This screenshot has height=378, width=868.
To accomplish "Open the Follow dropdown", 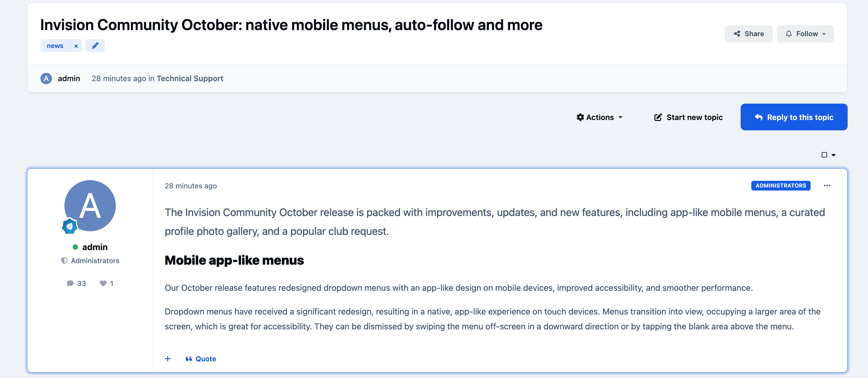I will [805, 34].
